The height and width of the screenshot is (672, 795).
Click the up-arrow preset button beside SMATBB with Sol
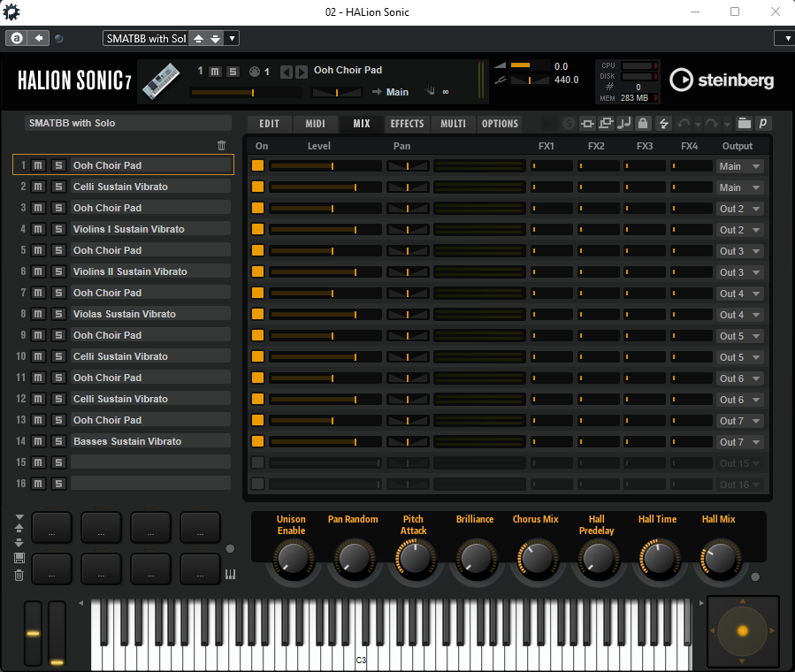tap(199, 39)
